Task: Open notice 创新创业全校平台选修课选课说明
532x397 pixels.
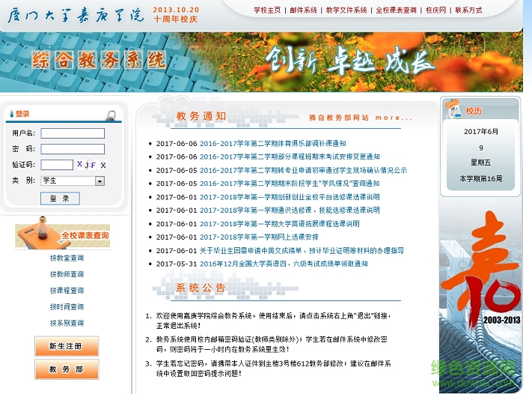Action: pos(290,197)
